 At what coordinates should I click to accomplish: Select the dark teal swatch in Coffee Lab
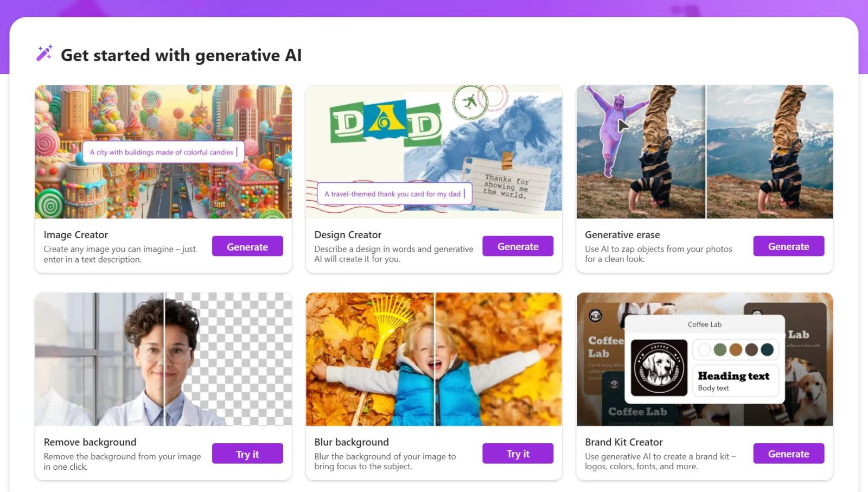tap(767, 350)
